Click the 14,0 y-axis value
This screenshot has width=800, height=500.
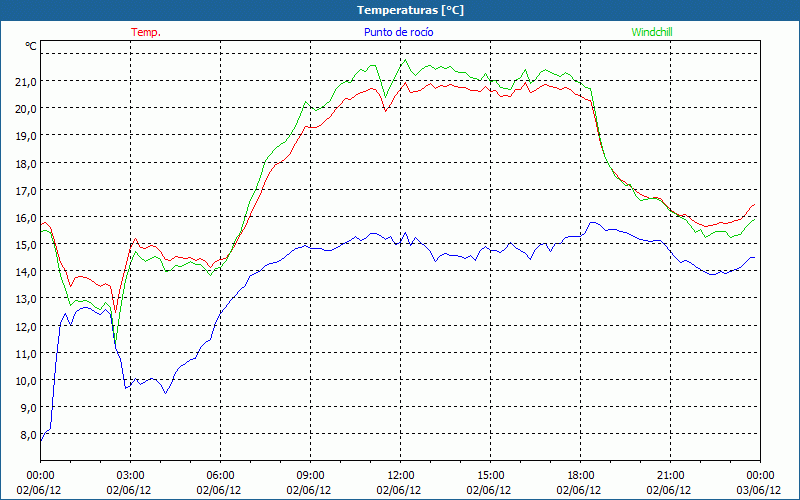27,272
